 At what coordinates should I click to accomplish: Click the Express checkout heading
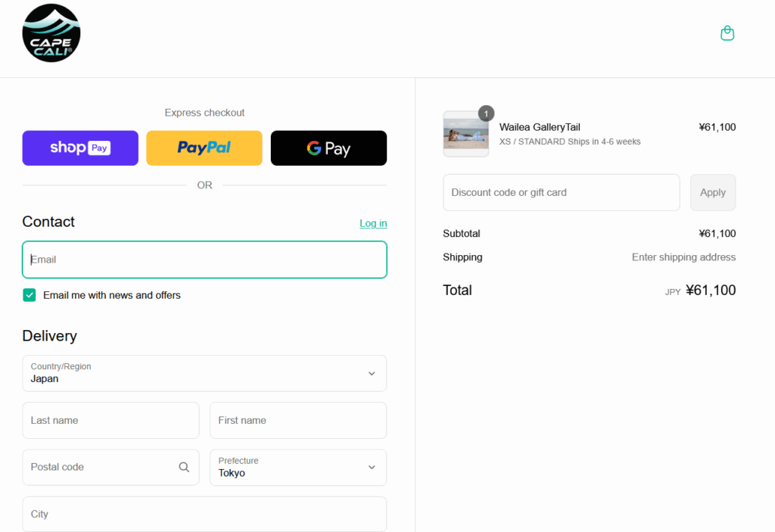tap(204, 113)
